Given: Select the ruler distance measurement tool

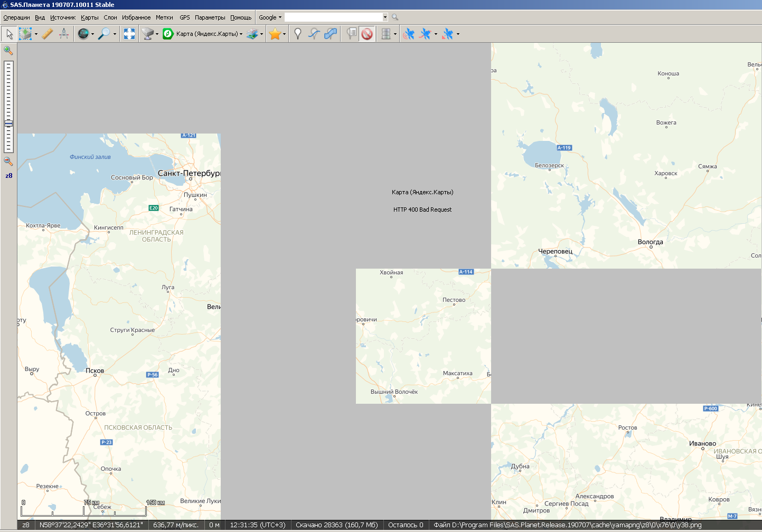Looking at the screenshot, I should 47,34.
